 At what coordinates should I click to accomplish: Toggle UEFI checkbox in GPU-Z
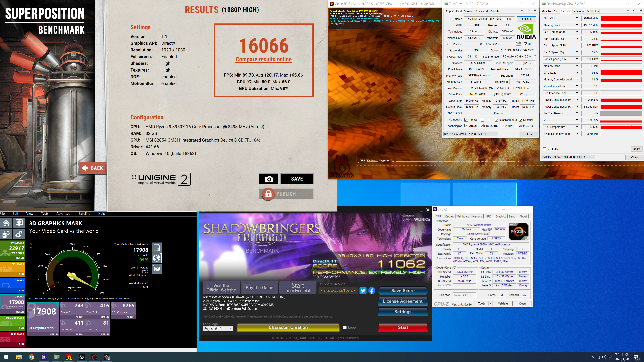pos(526,44)
